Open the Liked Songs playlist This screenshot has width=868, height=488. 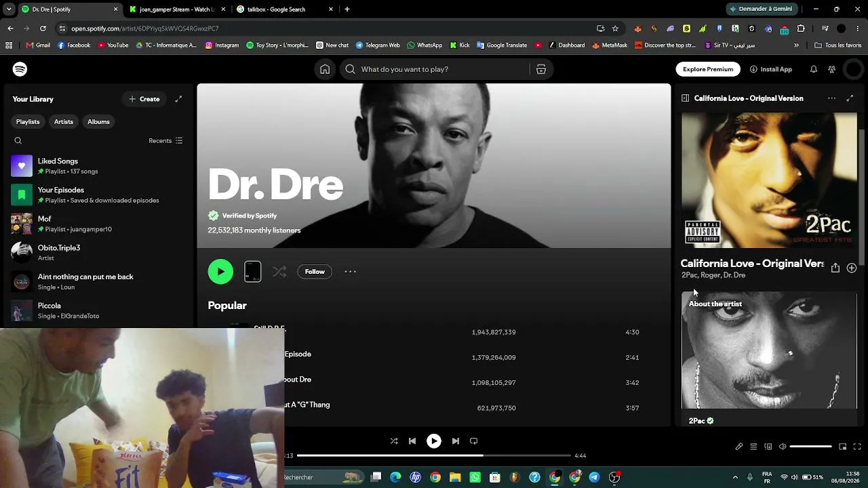(x=98, y=166)
